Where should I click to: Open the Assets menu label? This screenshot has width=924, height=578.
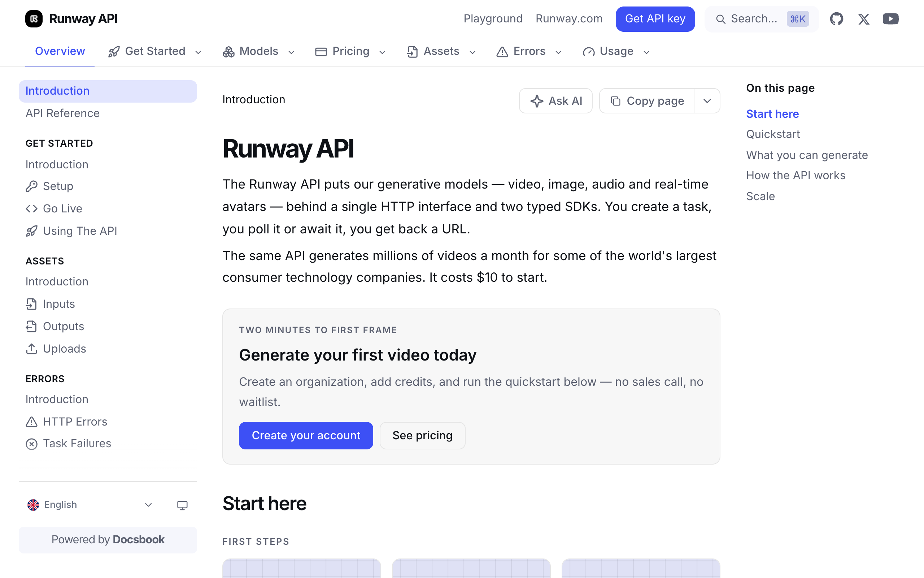tap(441, 51)
